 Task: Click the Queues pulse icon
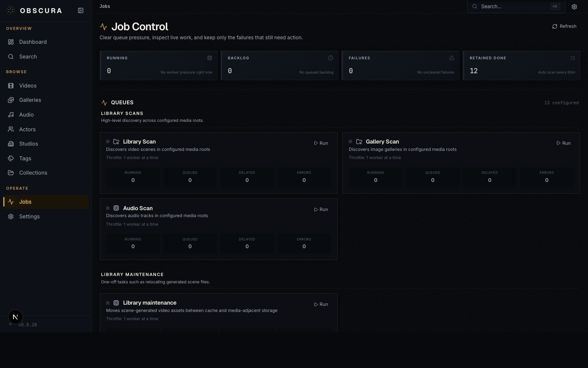point(105,103)
